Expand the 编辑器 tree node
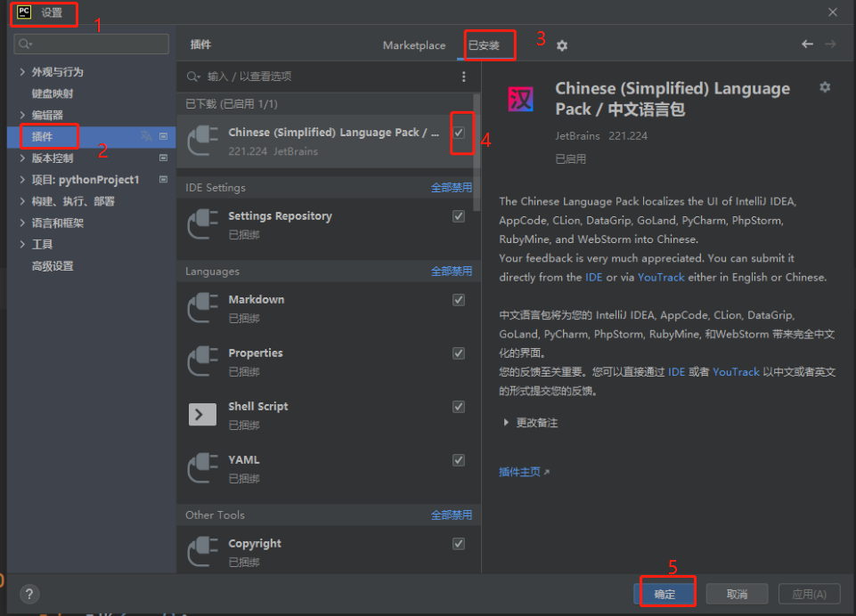 (x=22, y=115)
